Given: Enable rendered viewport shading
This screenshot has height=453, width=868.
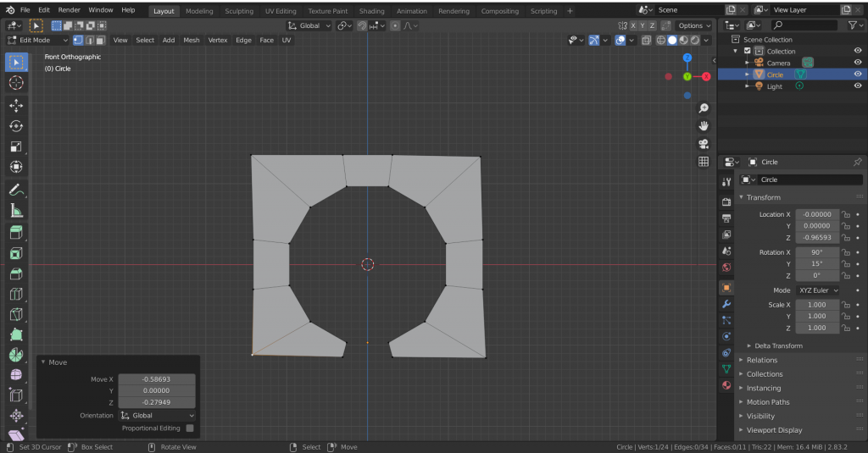Looking at the screenshot, I should click(695, 41).
